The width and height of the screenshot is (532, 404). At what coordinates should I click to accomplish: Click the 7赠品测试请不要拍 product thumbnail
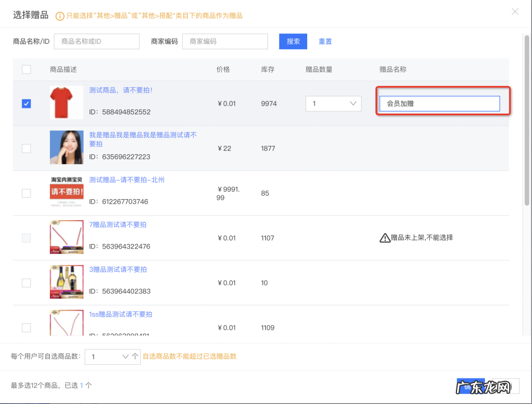click(x=66, y=237)
